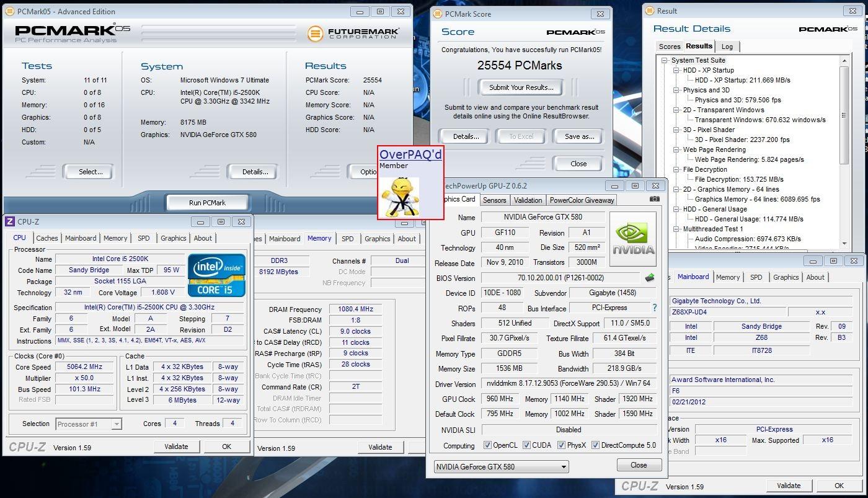Collapse the File Decryption node
Image resolution: width=868 pixels, height=498 pixels.
(677, 169)
